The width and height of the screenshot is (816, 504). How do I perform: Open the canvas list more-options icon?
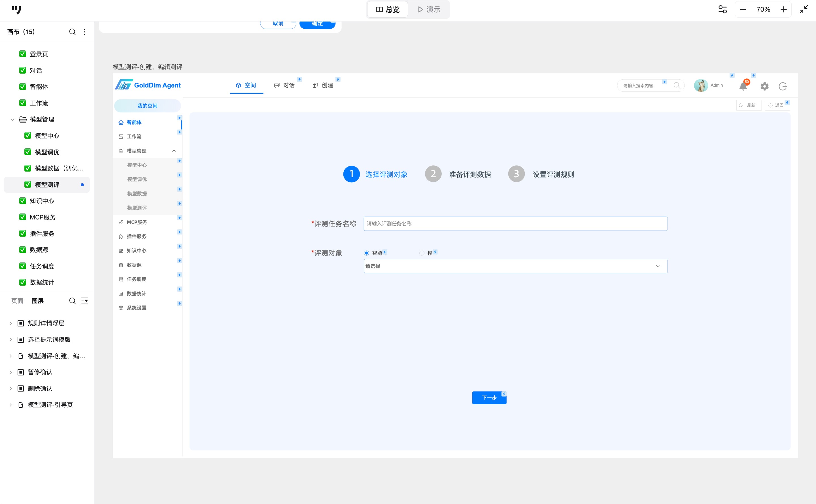(x=85, y=32)
